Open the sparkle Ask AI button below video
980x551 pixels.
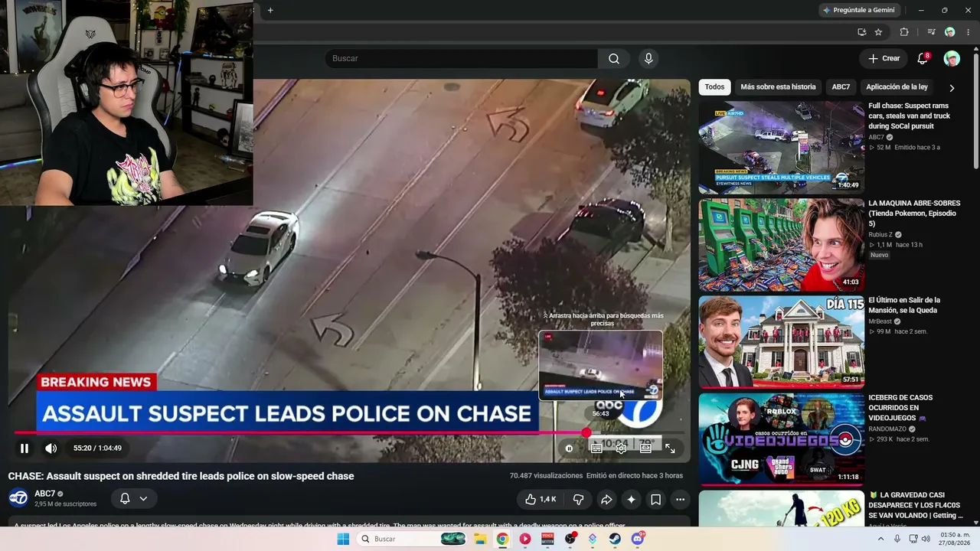(631, 499)
